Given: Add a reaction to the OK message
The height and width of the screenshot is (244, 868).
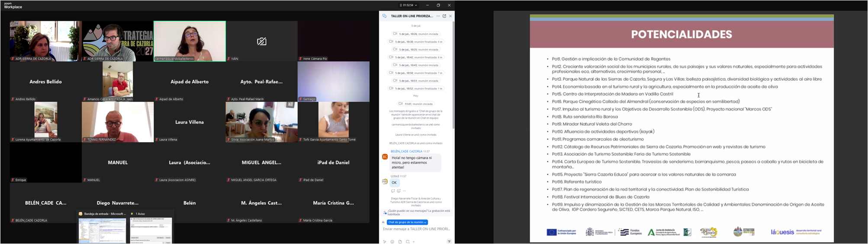Looking at the screenshot, I should (399, 191).
